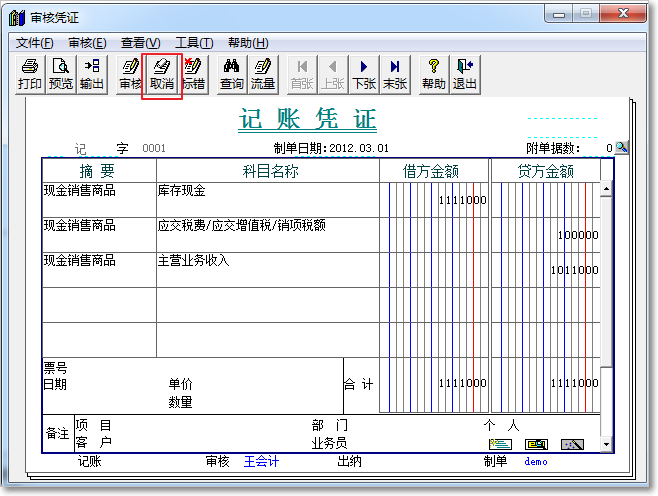Click magnifier icon beside 附单据数
Image resolution: width=658 pixels, height=496 pixels.
pyautogui.click(x=621, y=147)
